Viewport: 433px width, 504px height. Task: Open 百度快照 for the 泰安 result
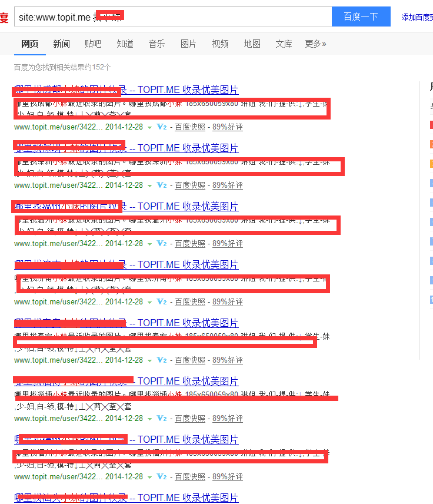[x=190, y=360]
